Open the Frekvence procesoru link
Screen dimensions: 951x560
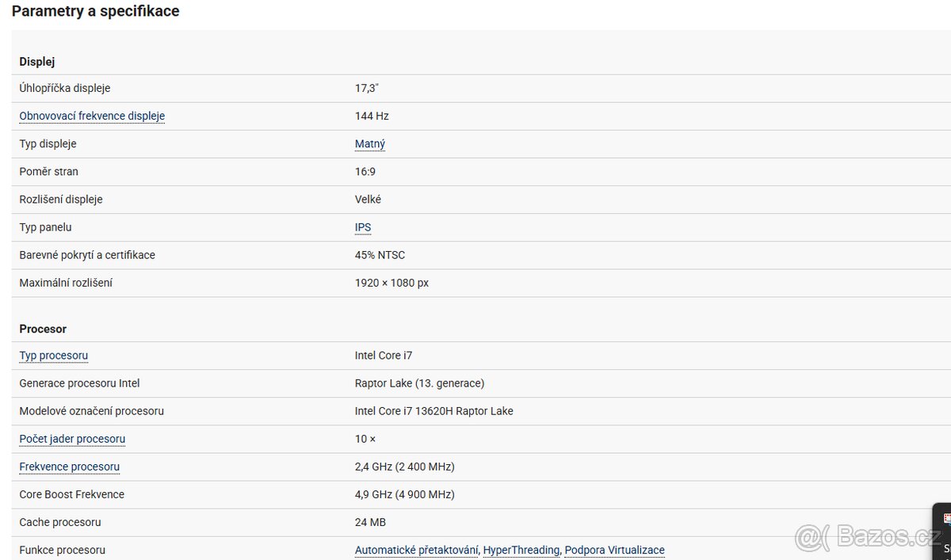pos(70,467)
